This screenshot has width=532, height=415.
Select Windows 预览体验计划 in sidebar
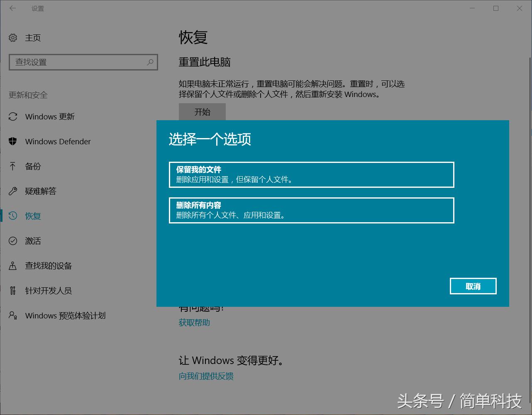(x=13, y=315)
